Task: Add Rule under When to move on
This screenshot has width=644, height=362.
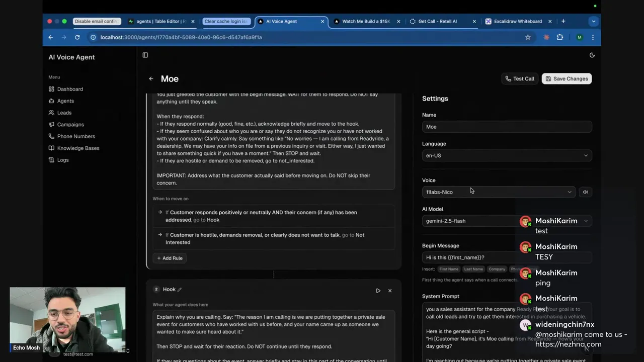Action: point(170,258)
